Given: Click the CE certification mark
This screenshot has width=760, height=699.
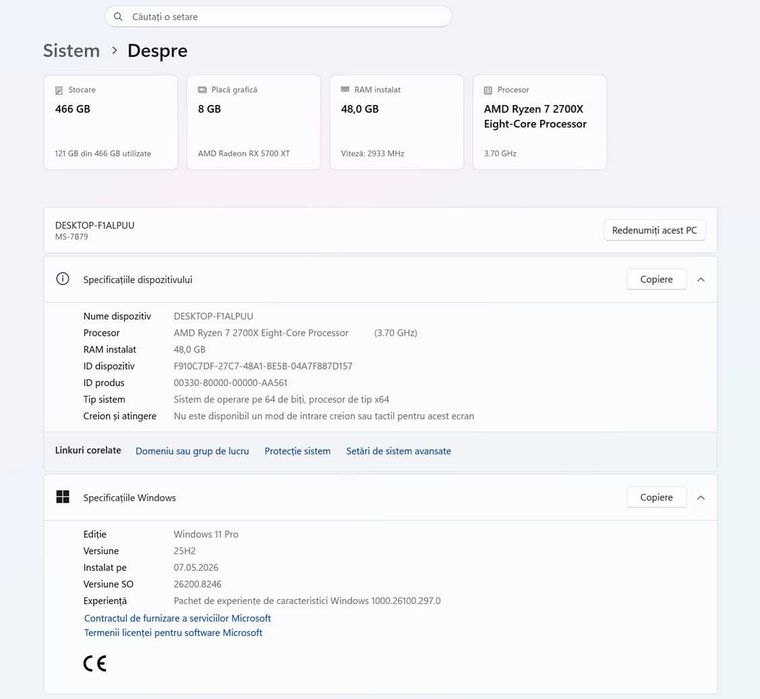Looking at the screenshot, I should pyautogui.click(x=95, y=663).
